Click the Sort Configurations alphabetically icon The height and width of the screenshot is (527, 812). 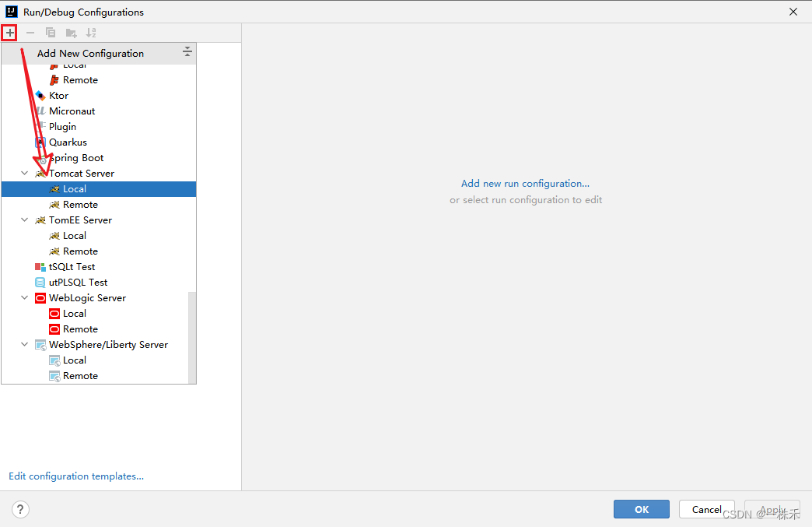pos(91,33)
